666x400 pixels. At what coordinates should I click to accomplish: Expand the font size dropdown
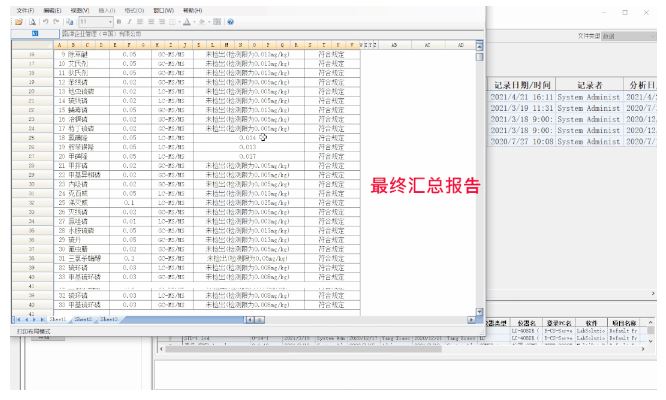(x=107, y=21)
